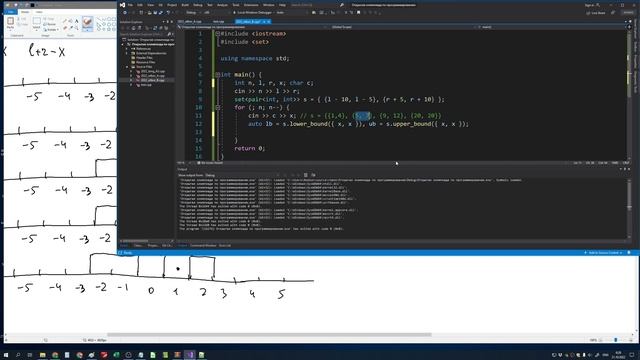Click Add to Source Control
Image resolution: width=640 pixels, height=360 pixels.
click(x=603, y=253)
